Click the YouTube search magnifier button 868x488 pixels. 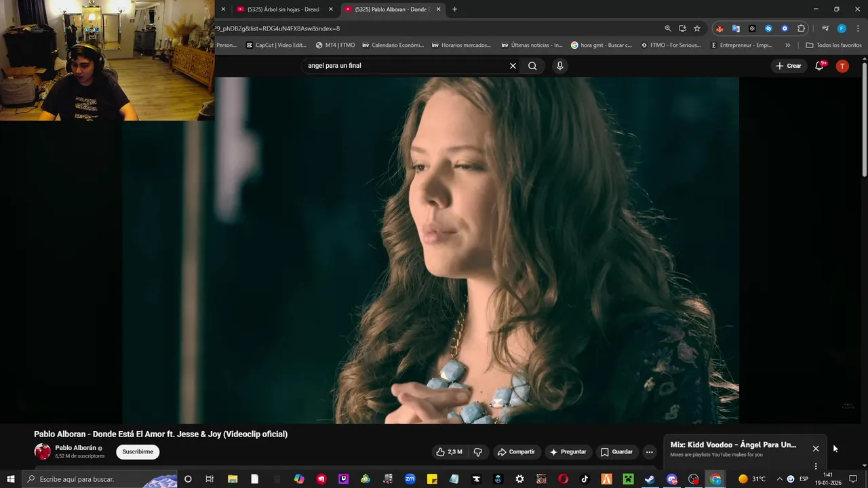point(532,66)
